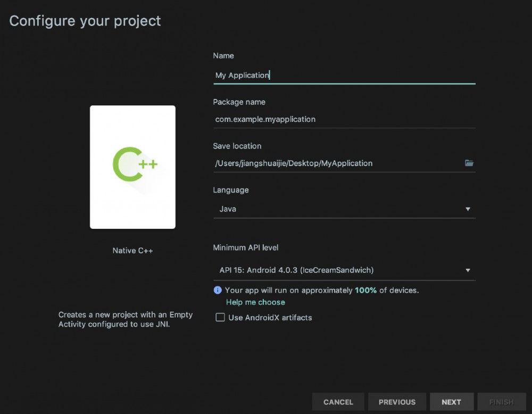Screen dimensions: 532x414
Task: Proceed with the NEXT button
Action: click(451, 402)
